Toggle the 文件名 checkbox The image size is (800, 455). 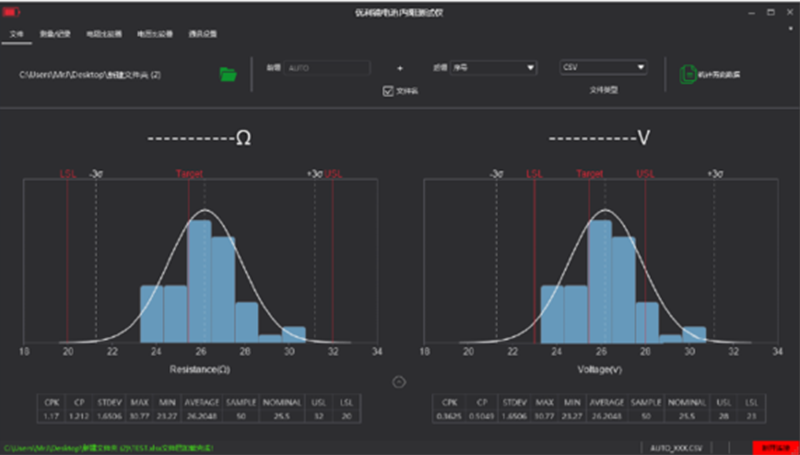click(389, 91)
